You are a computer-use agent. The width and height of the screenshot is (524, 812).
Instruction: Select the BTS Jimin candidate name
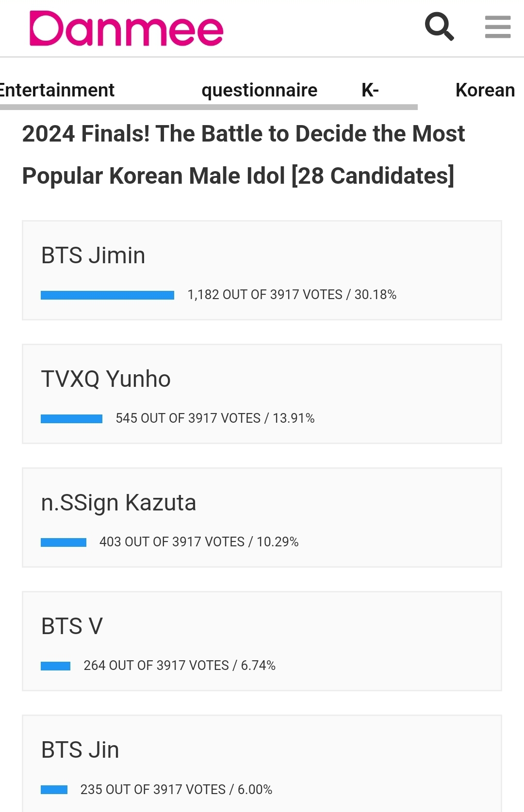(x=93, y=255)
